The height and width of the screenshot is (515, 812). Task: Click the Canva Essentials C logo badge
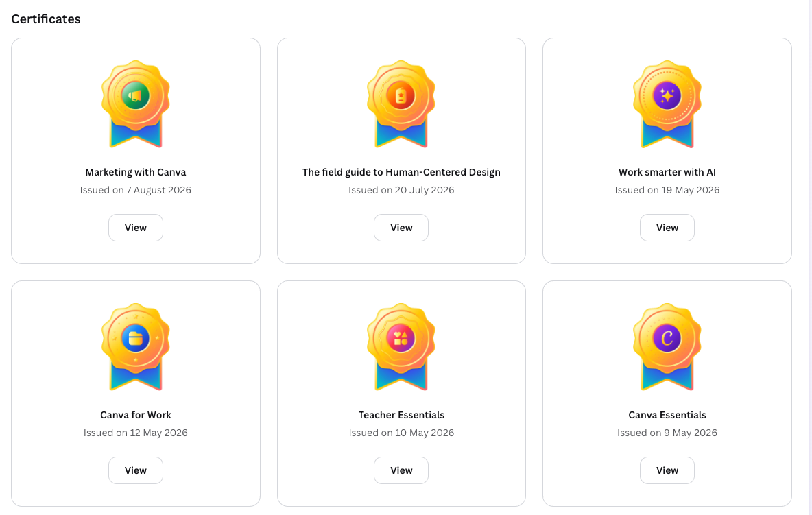pos(667,347)
